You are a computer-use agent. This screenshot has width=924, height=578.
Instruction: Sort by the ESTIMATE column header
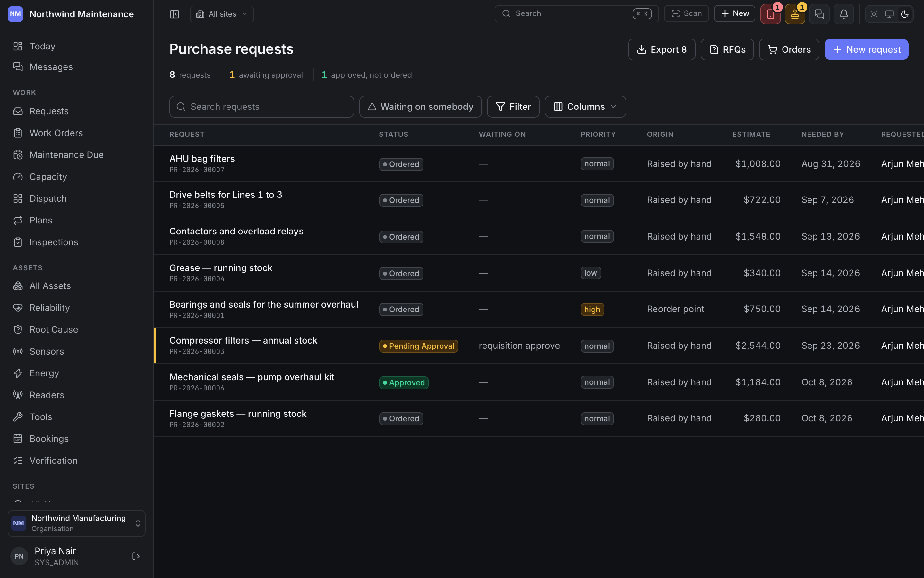coord(751,134)
